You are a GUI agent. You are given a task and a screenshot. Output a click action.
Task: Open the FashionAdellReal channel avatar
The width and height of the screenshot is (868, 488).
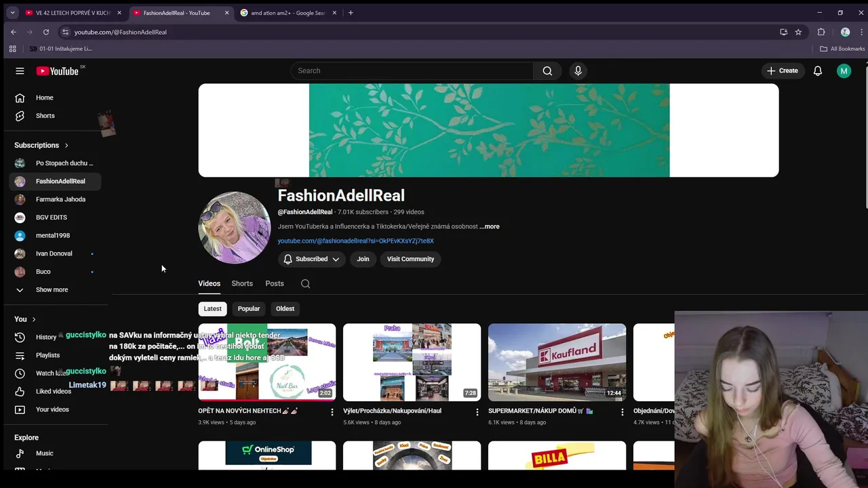[x=234, y=228]
